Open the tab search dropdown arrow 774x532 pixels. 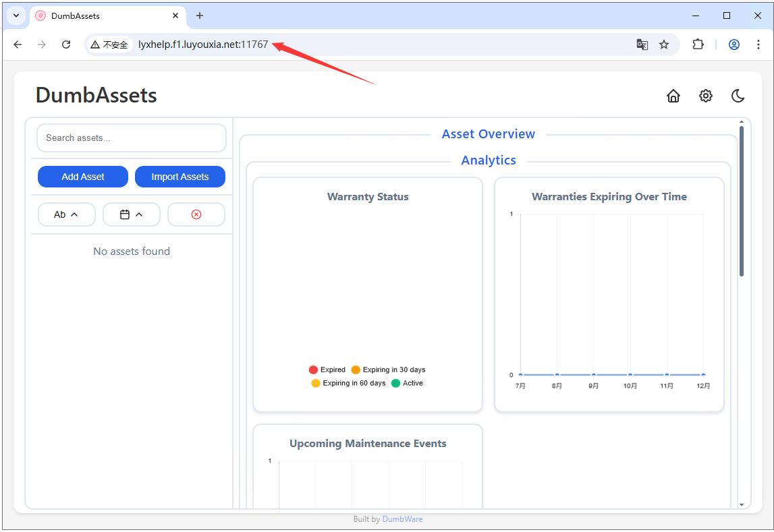click(x=16, y=16)
